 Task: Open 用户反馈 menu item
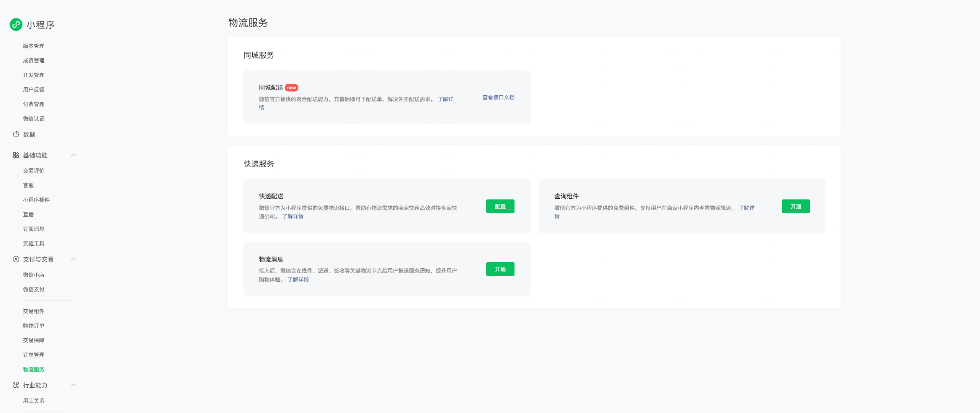(34, 90)
